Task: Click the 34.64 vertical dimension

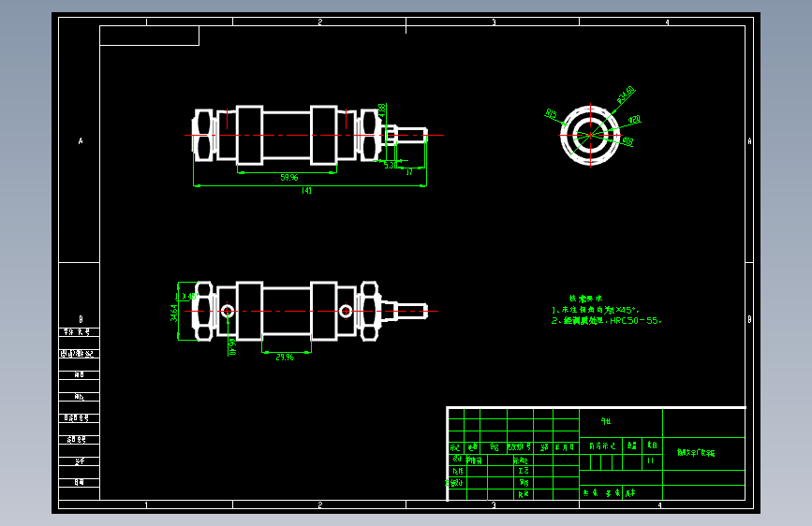Action: point(174,313)
